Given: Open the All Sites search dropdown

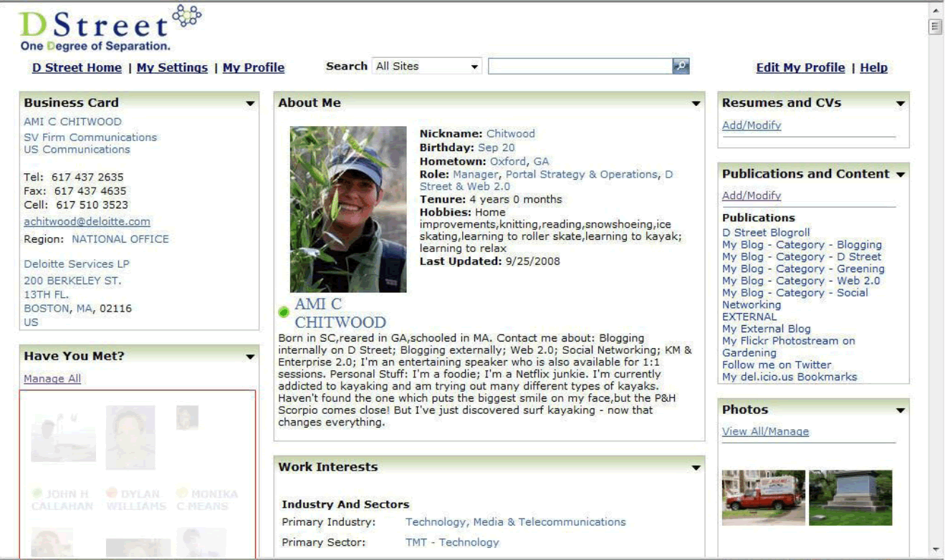Looking at the screenshot, I should click(428, 67).
